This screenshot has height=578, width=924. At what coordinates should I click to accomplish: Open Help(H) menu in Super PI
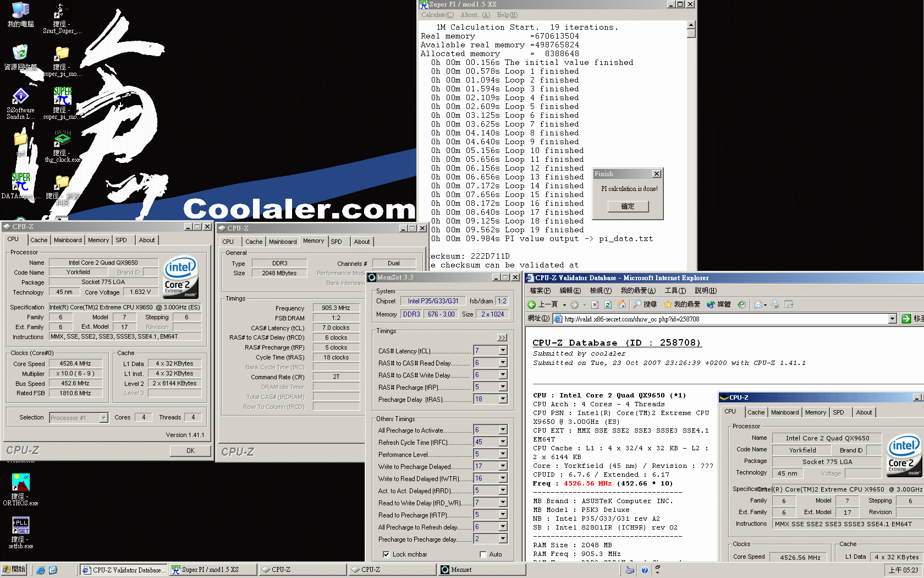click(x=507, y=15)
